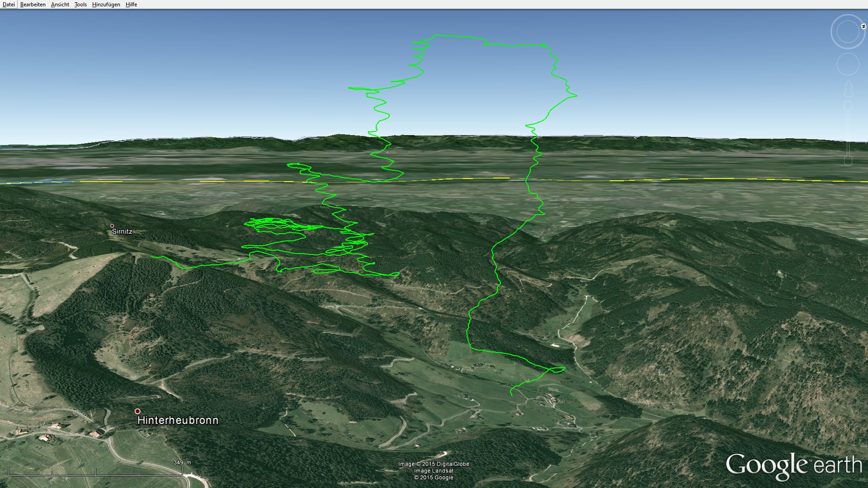Viewport: 868px width, 488px height.
Task: Click the DigitalGlobe image copyright text
Action: click(434, 464)
